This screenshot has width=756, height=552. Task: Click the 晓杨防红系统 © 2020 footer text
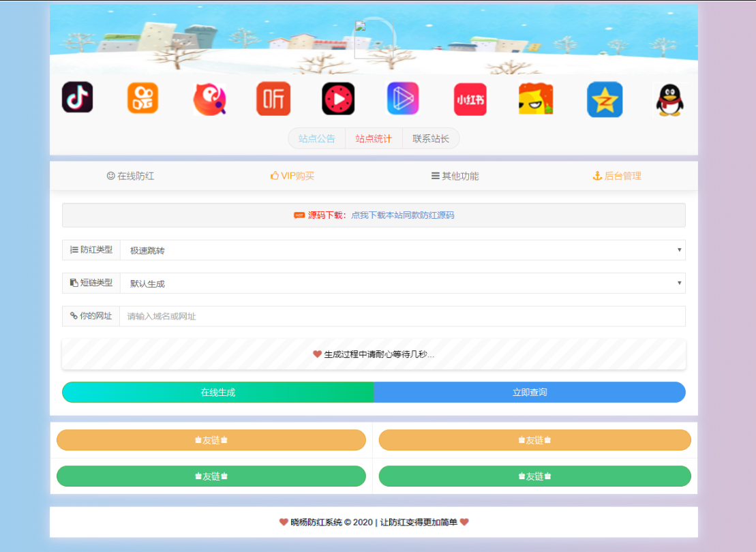pyautogui.click(x=332, y=522)
